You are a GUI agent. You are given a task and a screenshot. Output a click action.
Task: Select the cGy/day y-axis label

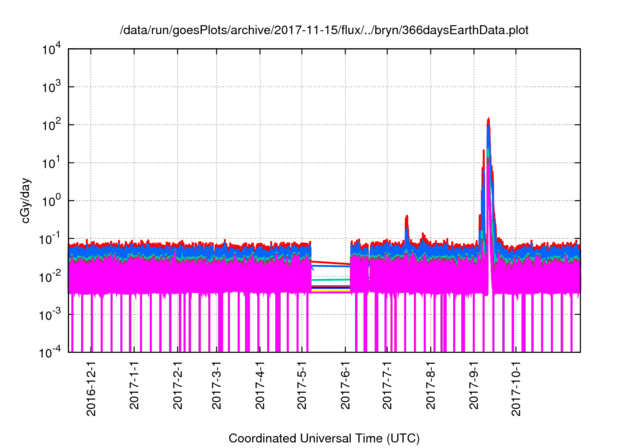pyautogui.click(x=26, y=200)
